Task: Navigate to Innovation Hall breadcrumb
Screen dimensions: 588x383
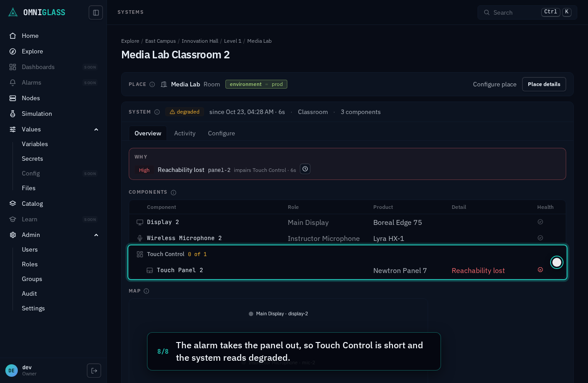Action: coord(200,41)
